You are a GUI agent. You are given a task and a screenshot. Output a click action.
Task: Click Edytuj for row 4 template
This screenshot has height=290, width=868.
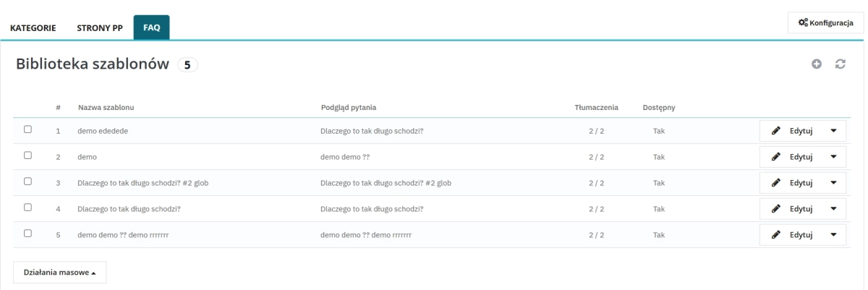point(791,209)
